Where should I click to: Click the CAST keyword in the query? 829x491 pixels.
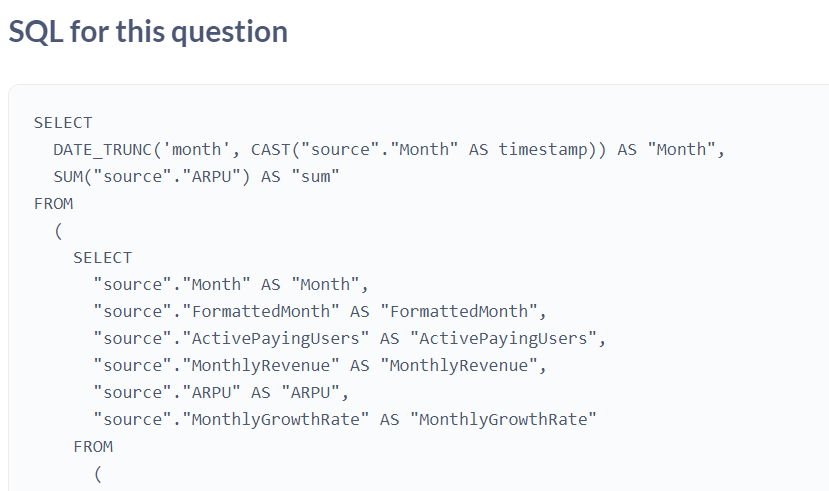tap(271, 150)
